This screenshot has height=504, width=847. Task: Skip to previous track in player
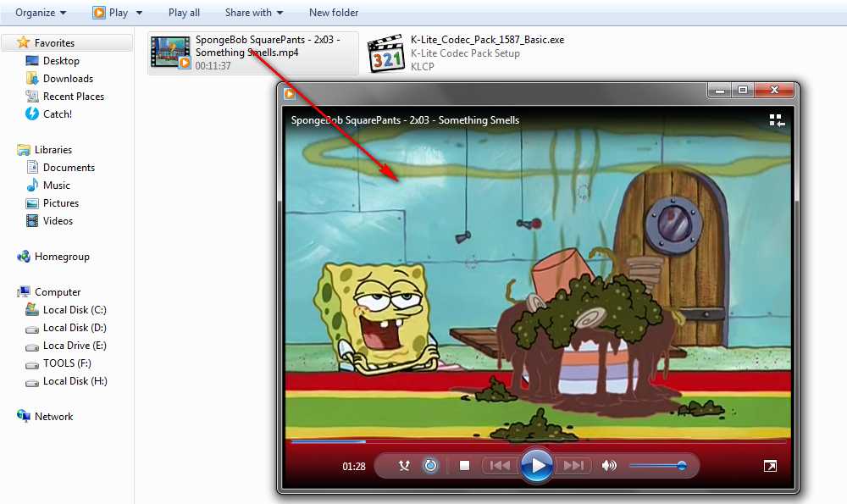pos(500,466)
